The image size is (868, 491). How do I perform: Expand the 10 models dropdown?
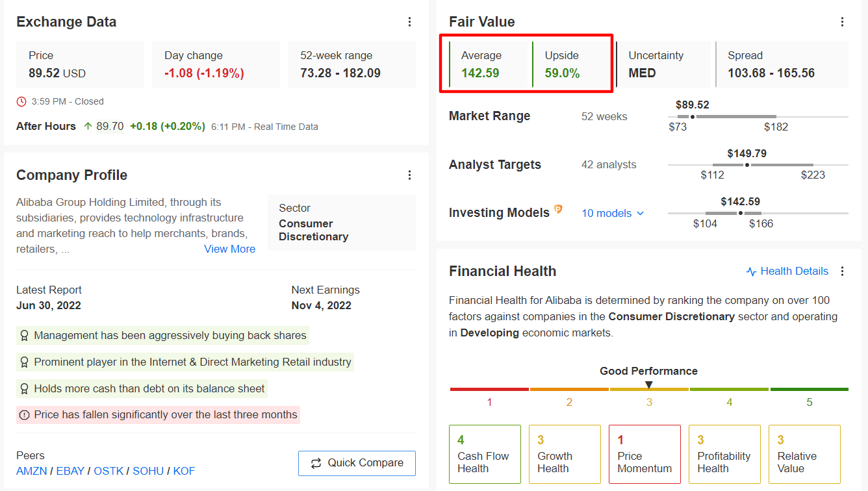[613, 213]
